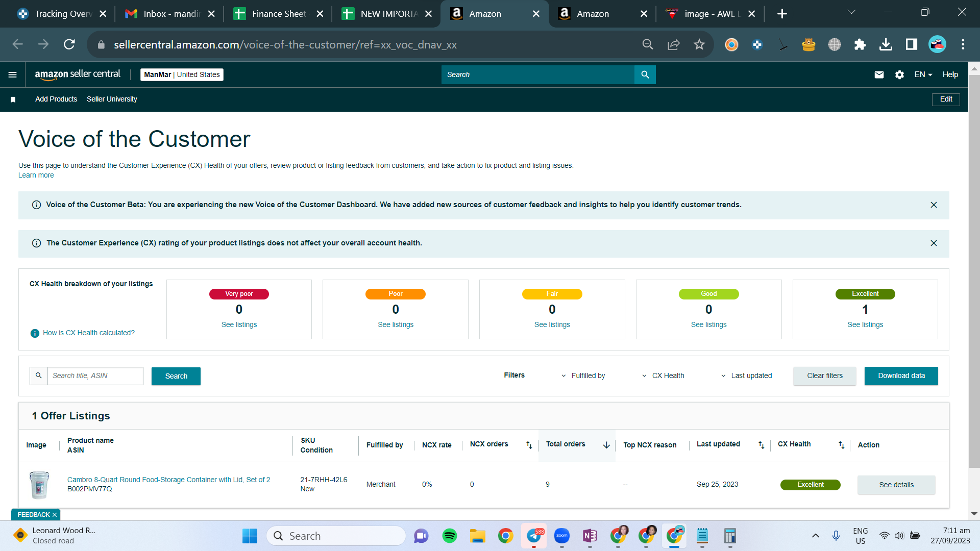Open the browser zoom magnifier icon
This screenshot has height=551, width=980.
coord(648,44)
